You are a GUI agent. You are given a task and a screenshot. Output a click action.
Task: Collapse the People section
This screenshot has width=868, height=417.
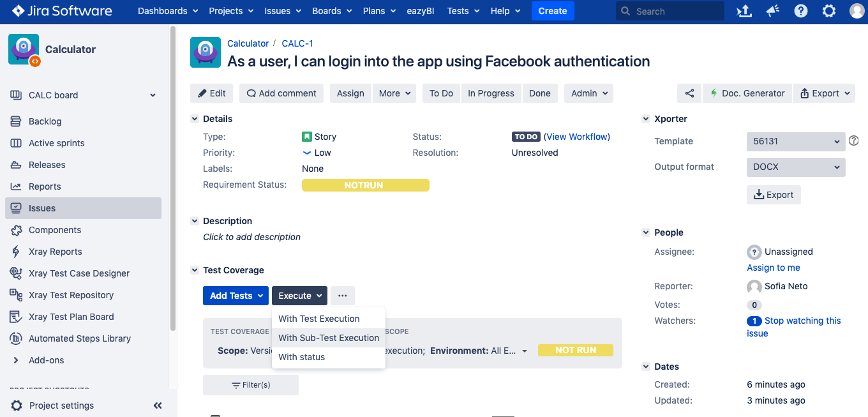click(x=646, y=232)
